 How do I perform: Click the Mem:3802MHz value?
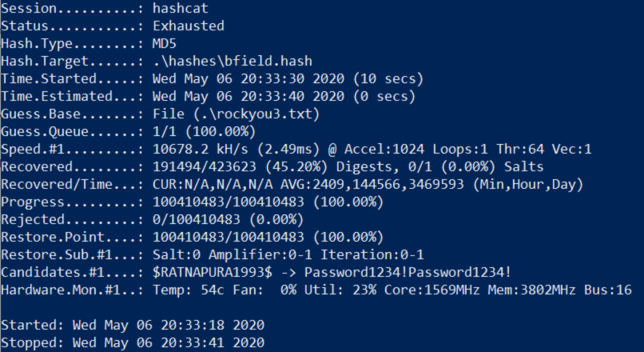click(531, 290)
